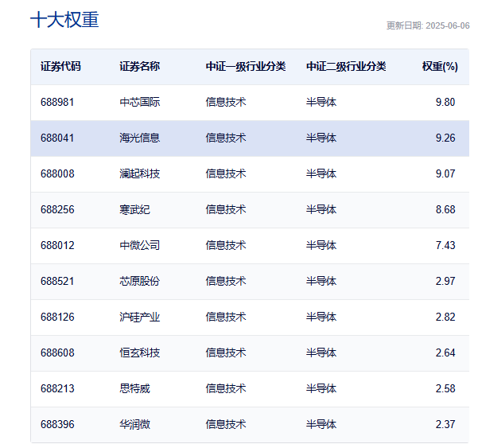This screenshot has height=448, width=482.
Task: Select the 证券代码 column header
Action: (x=60, y=67)
